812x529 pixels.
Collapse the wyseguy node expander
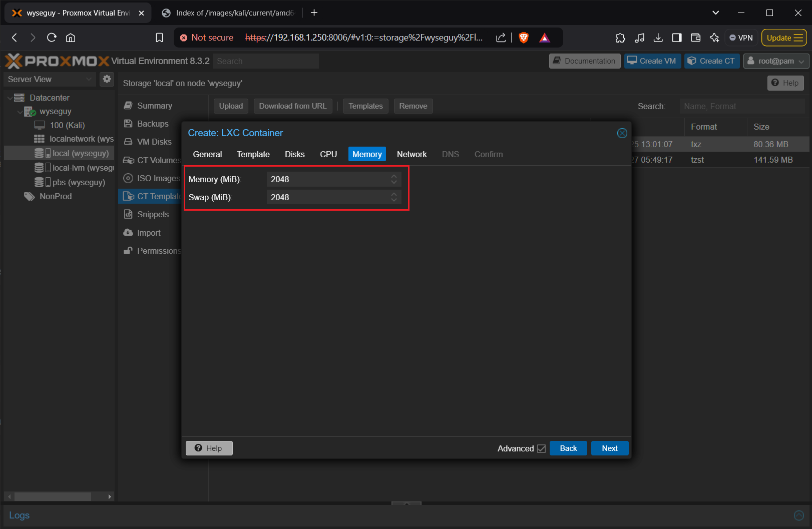[x=20, y=112]
